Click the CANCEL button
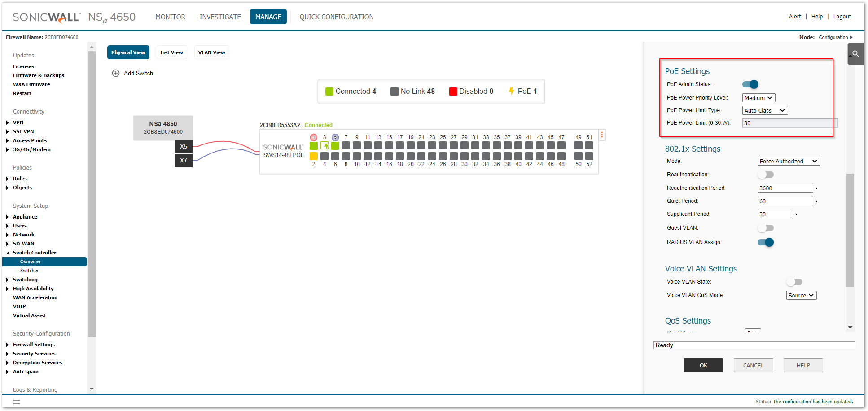The width and height of the screenshot is (868, 411). click(x=754, y=365)
